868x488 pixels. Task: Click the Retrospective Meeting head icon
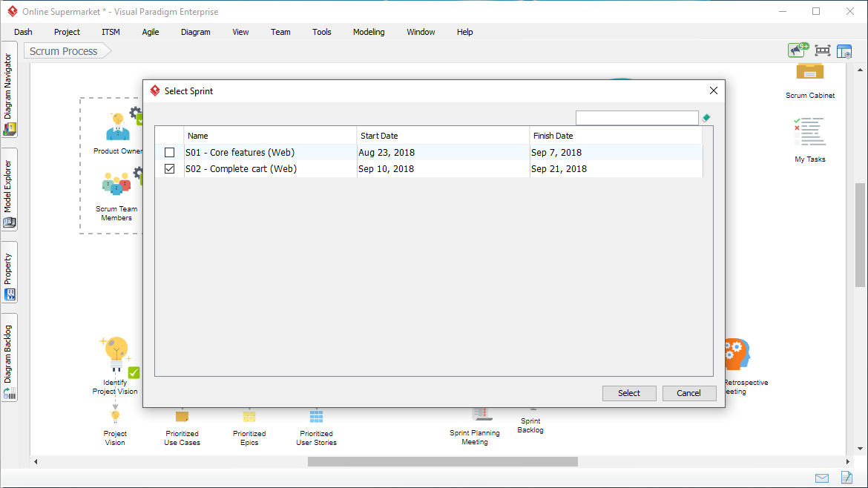[x=737, y=354]
